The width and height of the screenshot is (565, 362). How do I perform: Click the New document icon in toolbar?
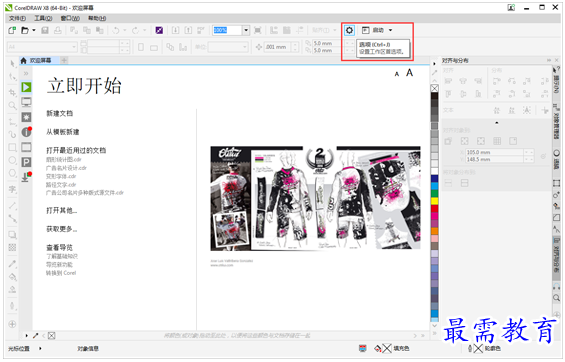pos(12,30)
